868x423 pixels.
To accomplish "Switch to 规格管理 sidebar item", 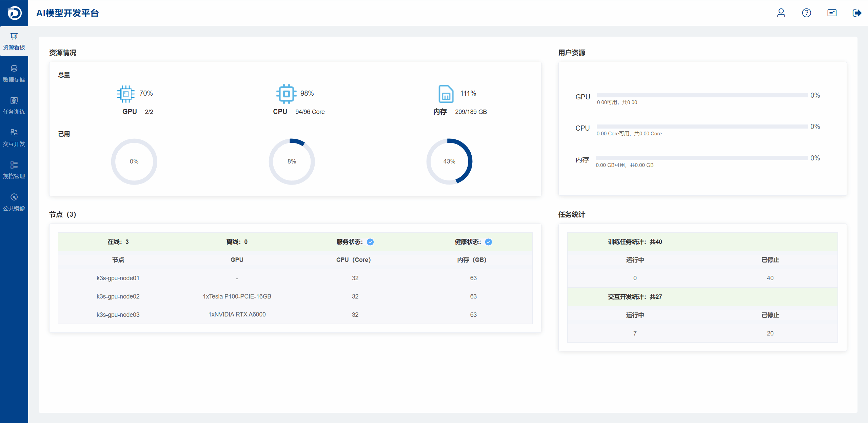I will pyautogui.click(x=14, y=170).
